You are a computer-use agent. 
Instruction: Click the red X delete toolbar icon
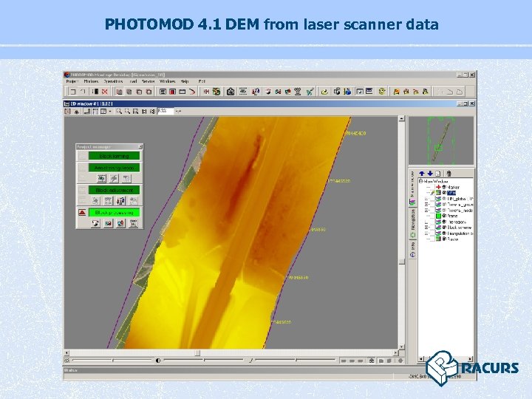point(105,92)
